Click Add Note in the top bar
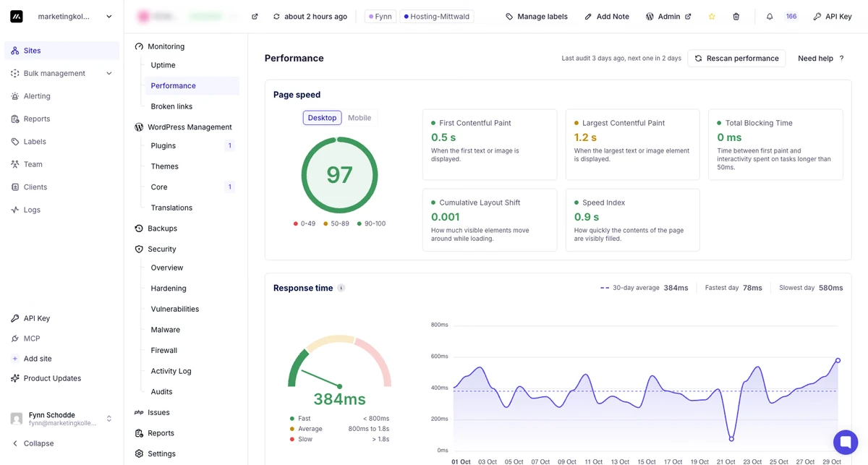The height and width of the screenshot is (465, 868). click(607, 17)
